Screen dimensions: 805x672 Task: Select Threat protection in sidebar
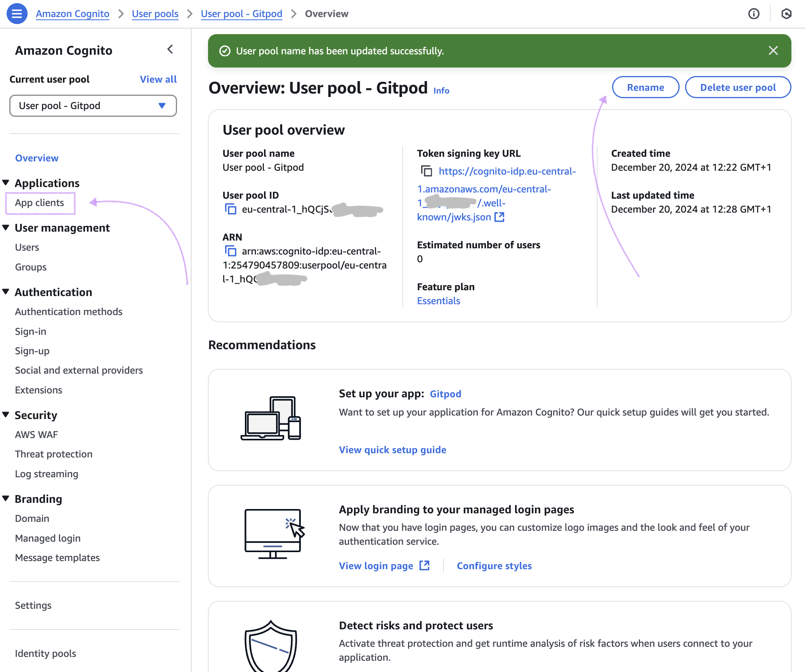(x=54, y=454)
